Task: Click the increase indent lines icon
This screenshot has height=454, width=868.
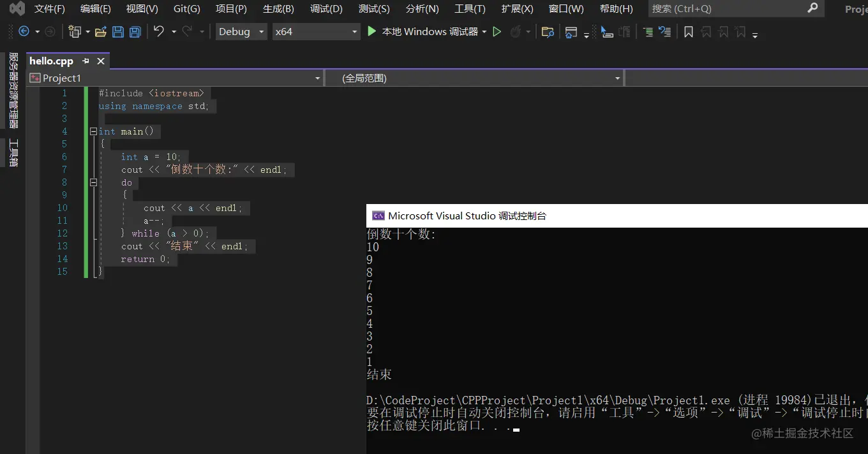Action: click(648, 31)
